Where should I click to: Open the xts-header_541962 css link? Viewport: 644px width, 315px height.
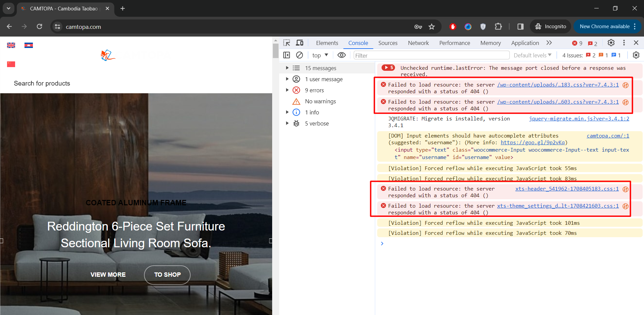point(567,189)
